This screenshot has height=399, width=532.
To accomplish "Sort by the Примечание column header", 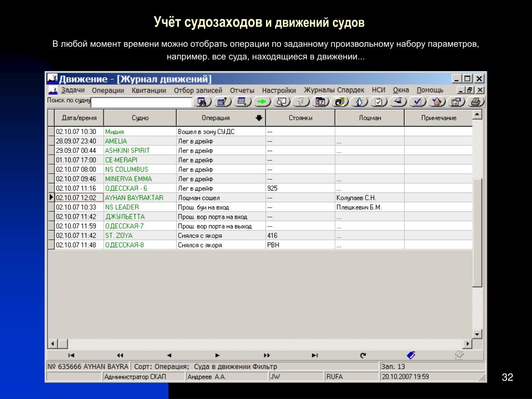I will [438, 118].
